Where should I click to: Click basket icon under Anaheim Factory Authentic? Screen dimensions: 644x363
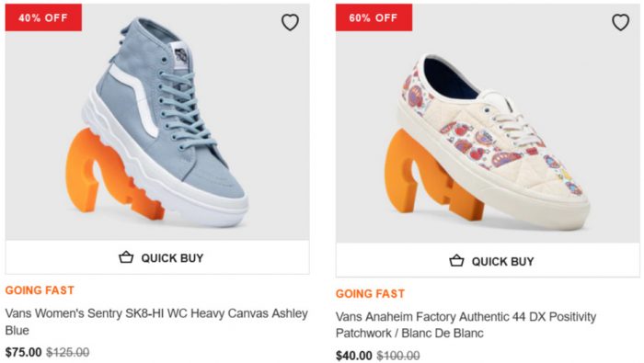tap(456, 260)
